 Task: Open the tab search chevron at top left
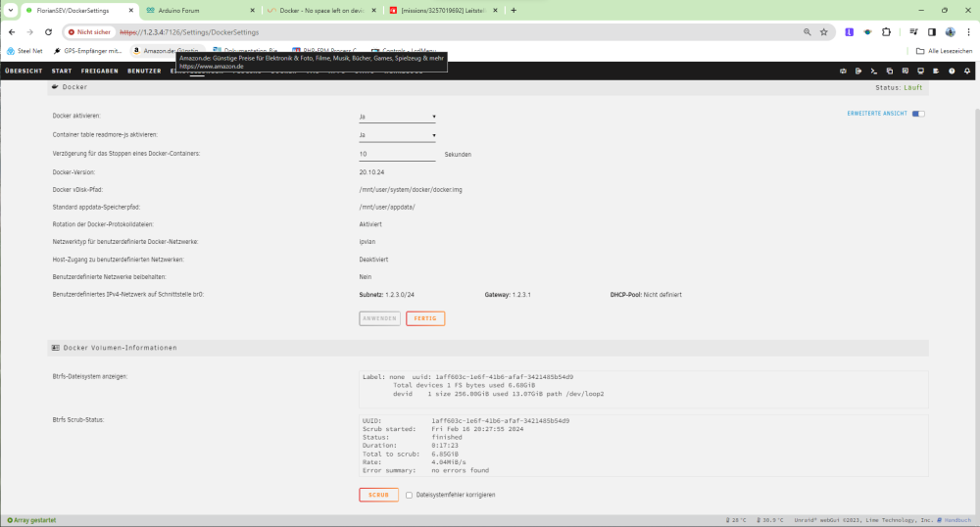(11, 10)
